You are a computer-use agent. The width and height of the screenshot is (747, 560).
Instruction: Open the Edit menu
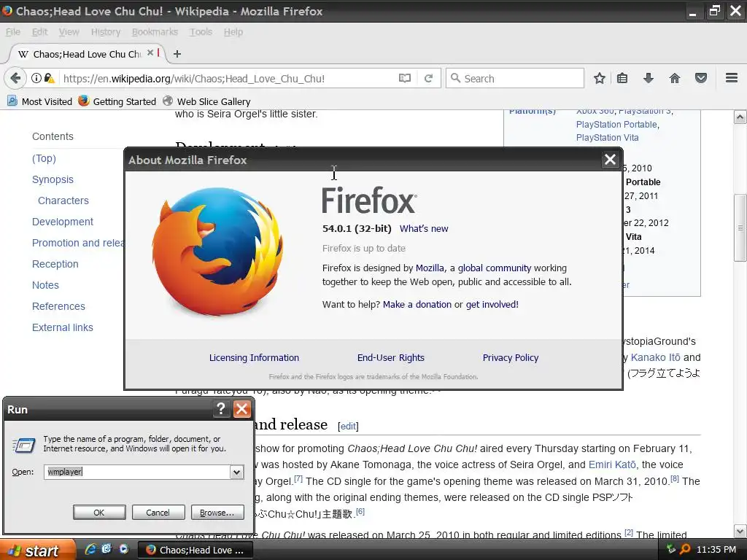tap(39, 32)
